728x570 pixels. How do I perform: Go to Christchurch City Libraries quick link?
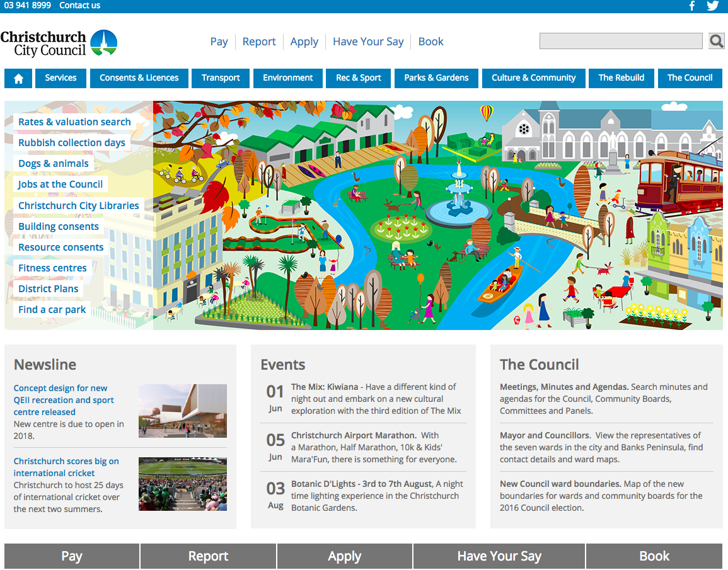point(78,206)
